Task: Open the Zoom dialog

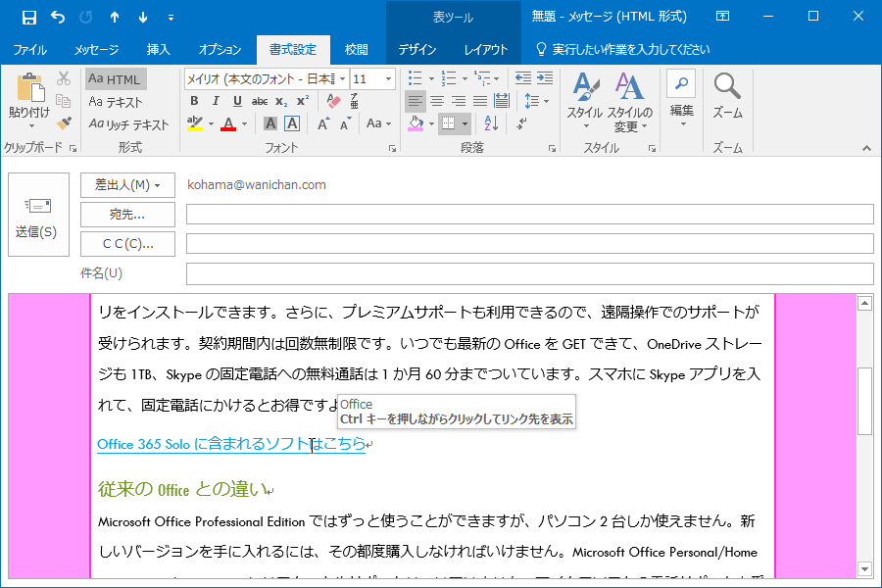Action: [727, 96]
